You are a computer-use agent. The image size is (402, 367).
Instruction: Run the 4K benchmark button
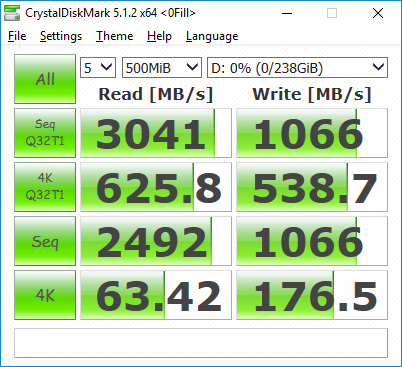click(45, 295)
